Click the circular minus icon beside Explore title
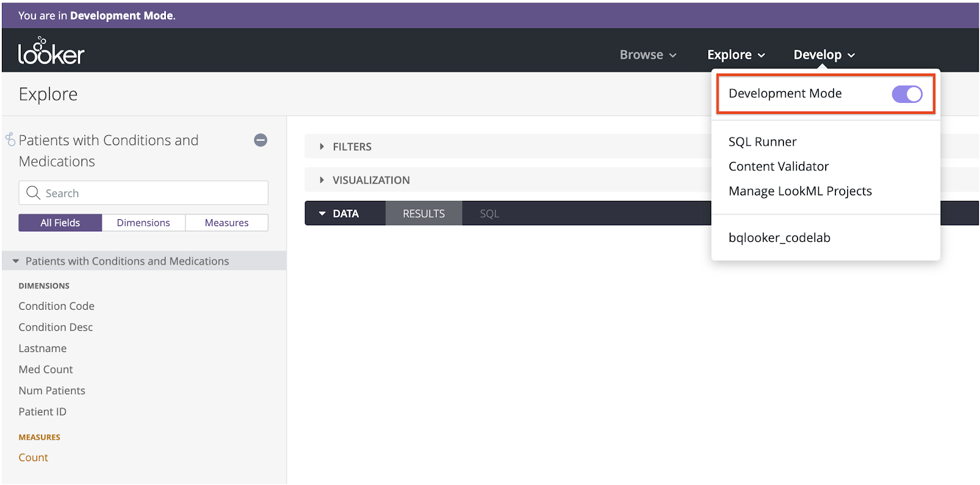 coord(260,140)
